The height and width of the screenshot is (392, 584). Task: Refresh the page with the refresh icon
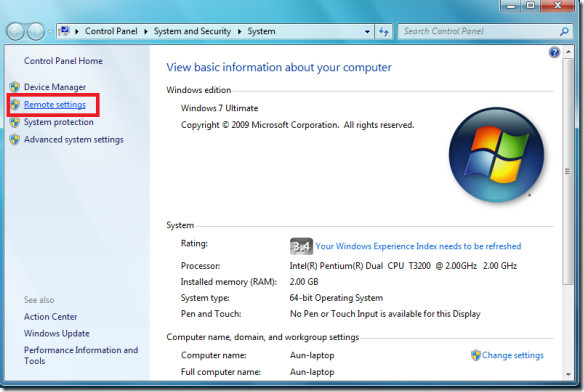(x=384, y=32)
